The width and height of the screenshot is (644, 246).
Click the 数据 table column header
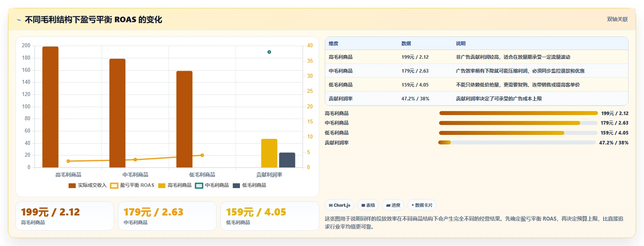(x=406, y=44)
